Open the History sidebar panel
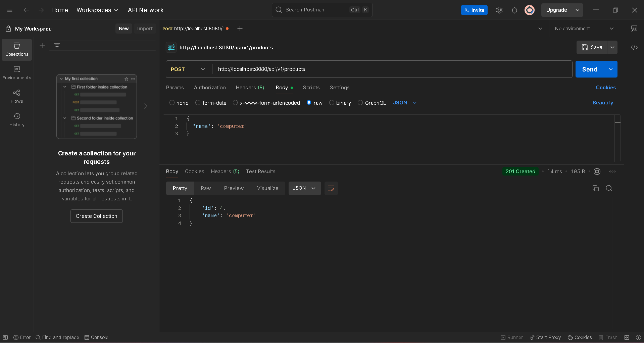Screen dimensions: 644x343 (x=17, y=119)
